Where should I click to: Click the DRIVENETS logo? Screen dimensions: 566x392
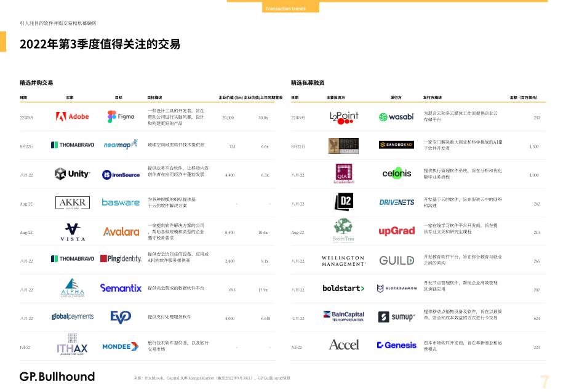396,202
